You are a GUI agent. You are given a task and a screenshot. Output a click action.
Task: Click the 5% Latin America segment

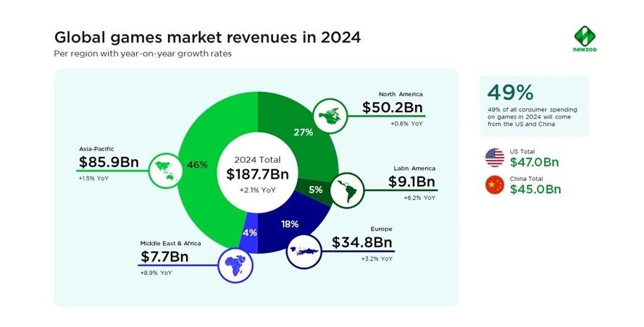(x=315, y=190)
